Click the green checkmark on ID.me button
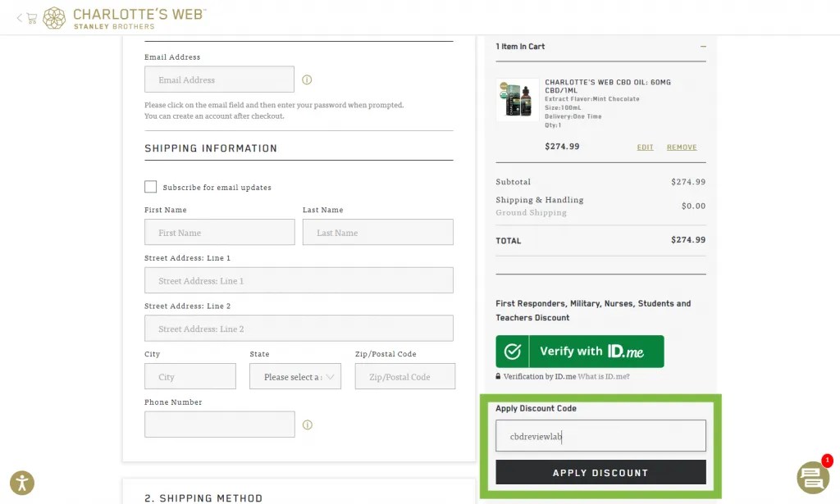Screen dimensions: 840x504 pos(513,351)
